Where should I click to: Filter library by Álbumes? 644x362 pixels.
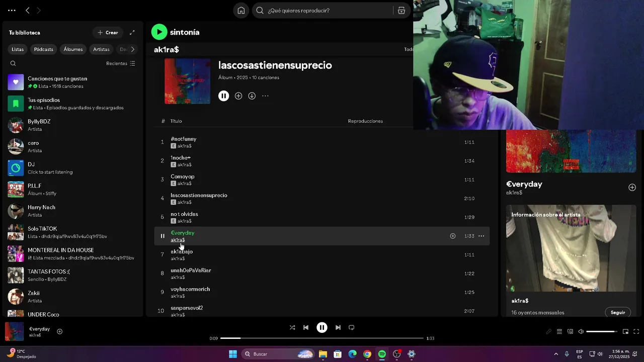point(73,49)
